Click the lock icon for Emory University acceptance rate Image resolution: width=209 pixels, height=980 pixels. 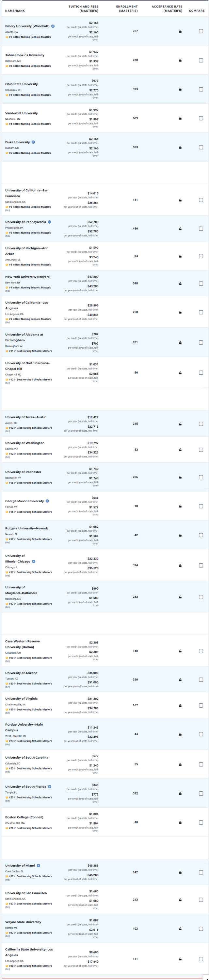[180, 31]
